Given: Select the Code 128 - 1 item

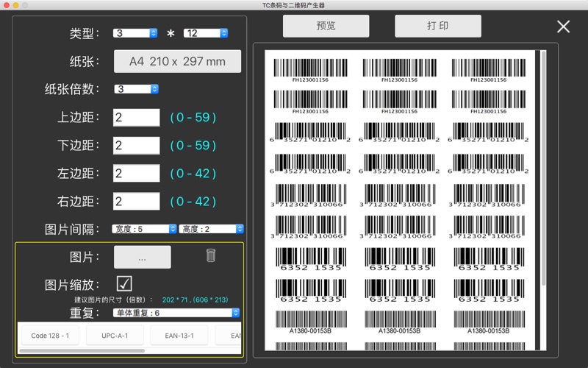Looking at the screenshot, I should click(50, 336).
